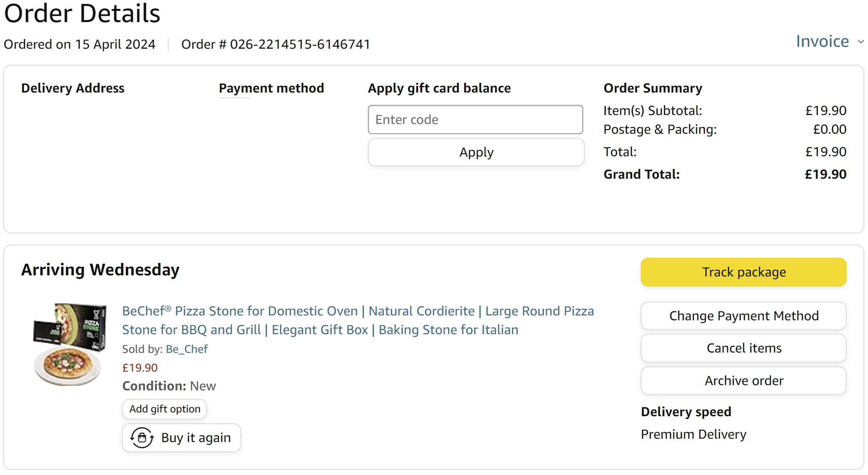Click Add gift option
Image resolution: width=868 pixels, height=475 pixels.
pos(165,409)
